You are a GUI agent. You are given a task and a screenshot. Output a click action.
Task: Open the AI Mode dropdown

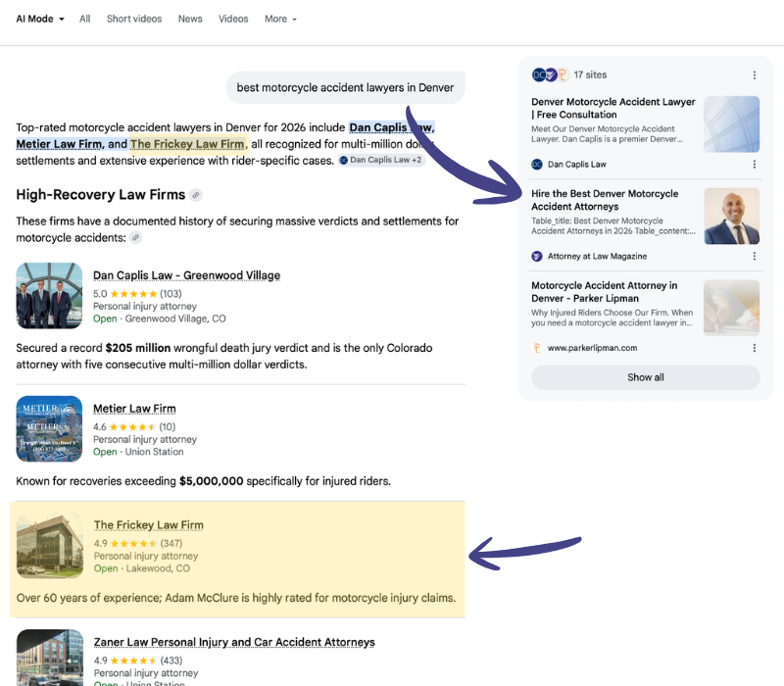click(40, 19)
